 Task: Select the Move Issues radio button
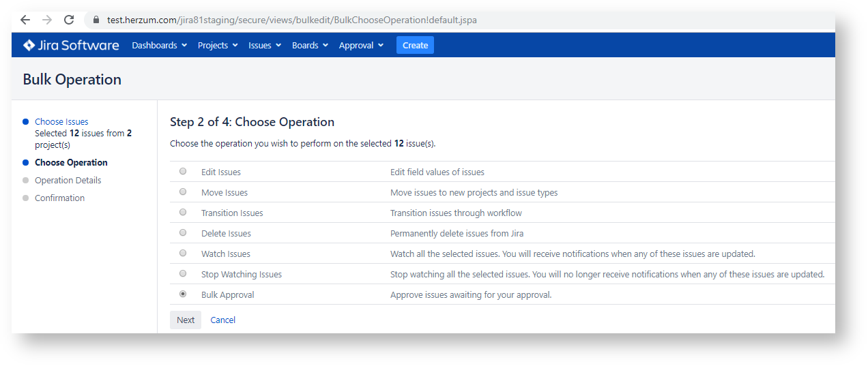point(183,192)
